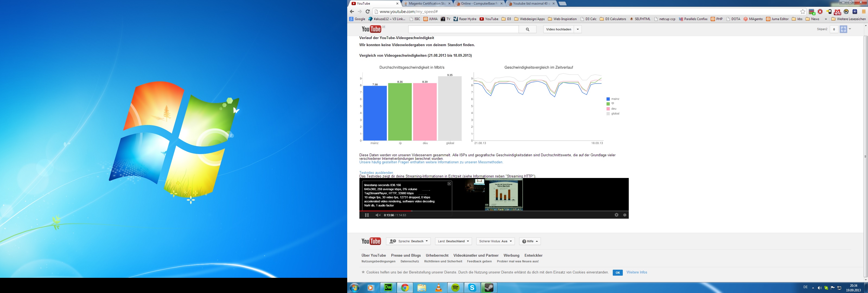
Task: Open the Land: Deutschland dropdown
Action: coord(453,241)
